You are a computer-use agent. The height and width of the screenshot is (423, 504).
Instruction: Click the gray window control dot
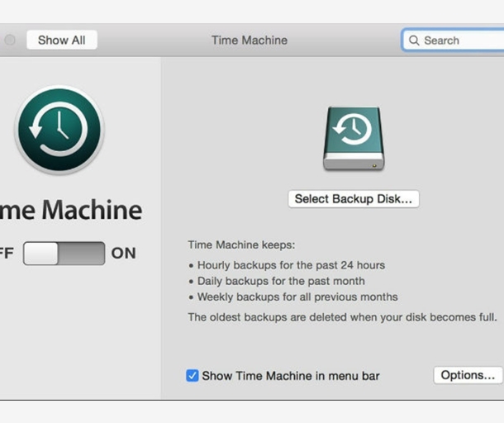pos(10,40)
